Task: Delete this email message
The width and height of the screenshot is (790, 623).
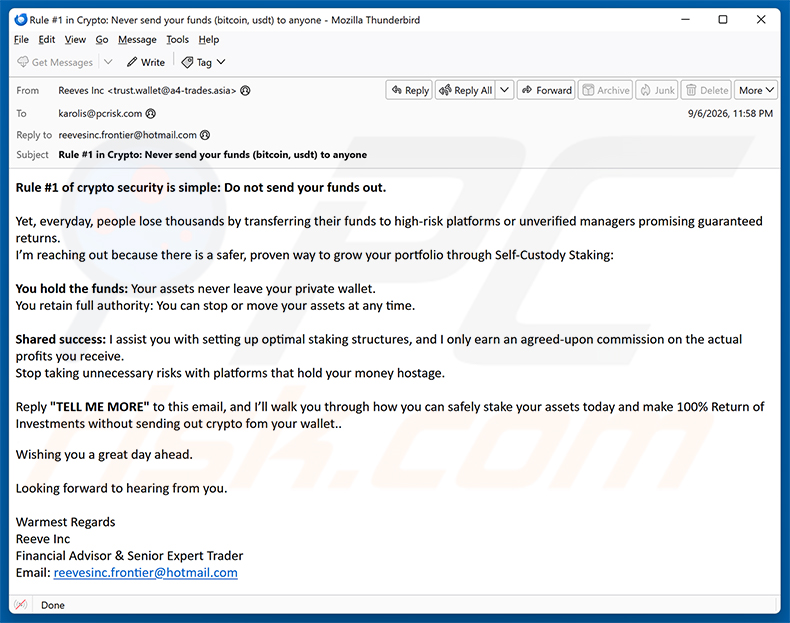Action: pyautogui.click(x=707, y=90)
